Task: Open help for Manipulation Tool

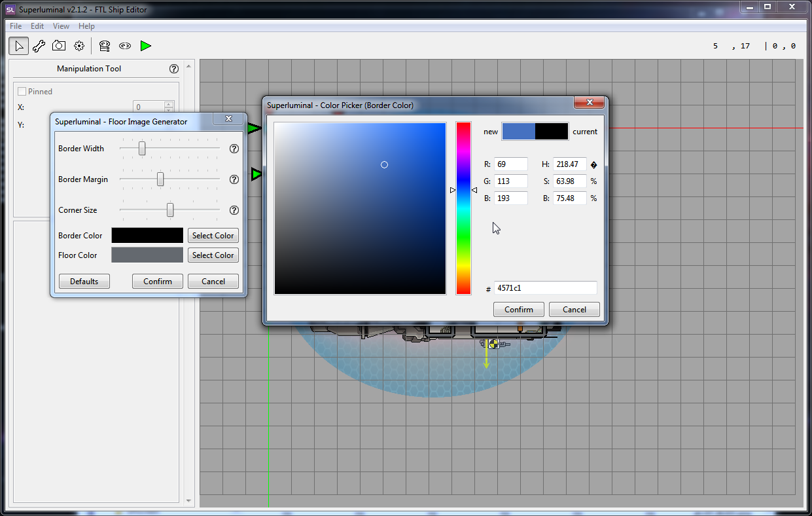Action: coord(173,69)
